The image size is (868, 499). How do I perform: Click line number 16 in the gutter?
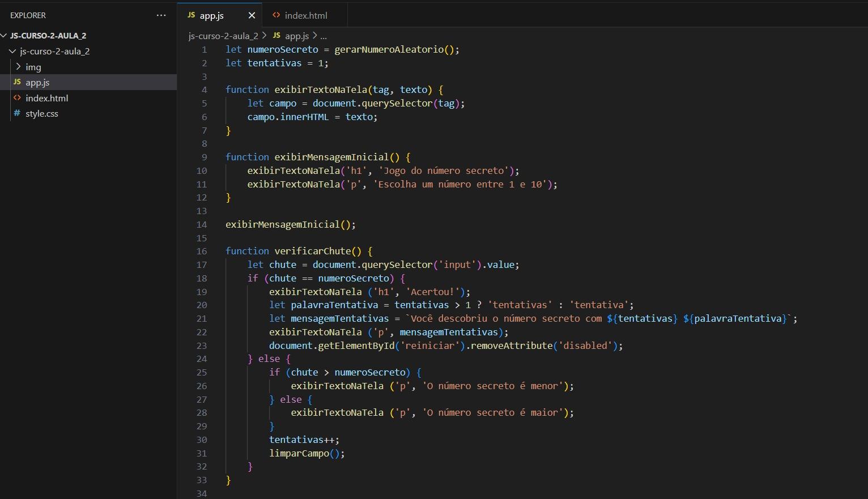(202, 251)
